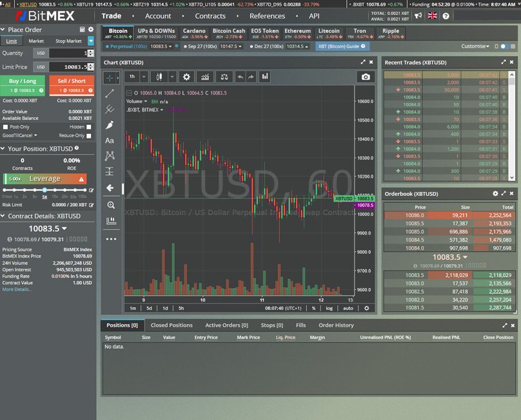Image resolution: width=521 pixels, height=420 pixels.
Task: Open the More Details link
Action: click(17, 289)
